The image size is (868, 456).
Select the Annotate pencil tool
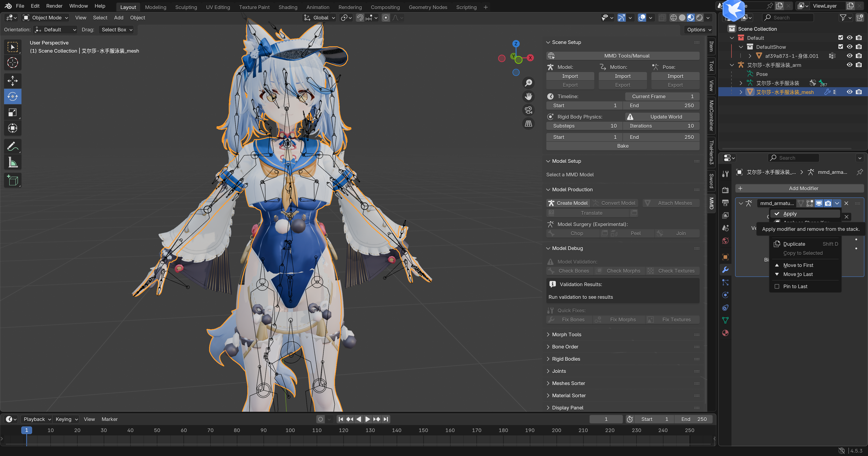coord(12,147)
